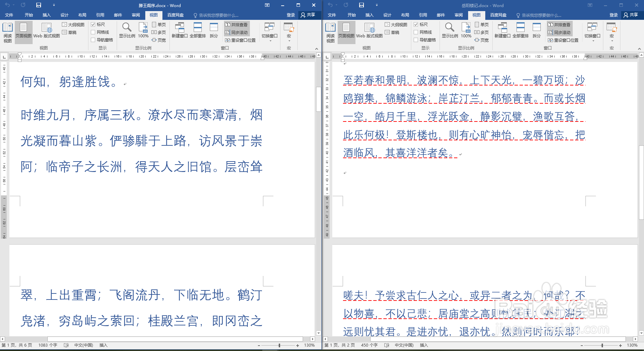644x351 pixels.
Task: Enable Navigation Pane checkbox in right window
Action: tap(416, 40)
